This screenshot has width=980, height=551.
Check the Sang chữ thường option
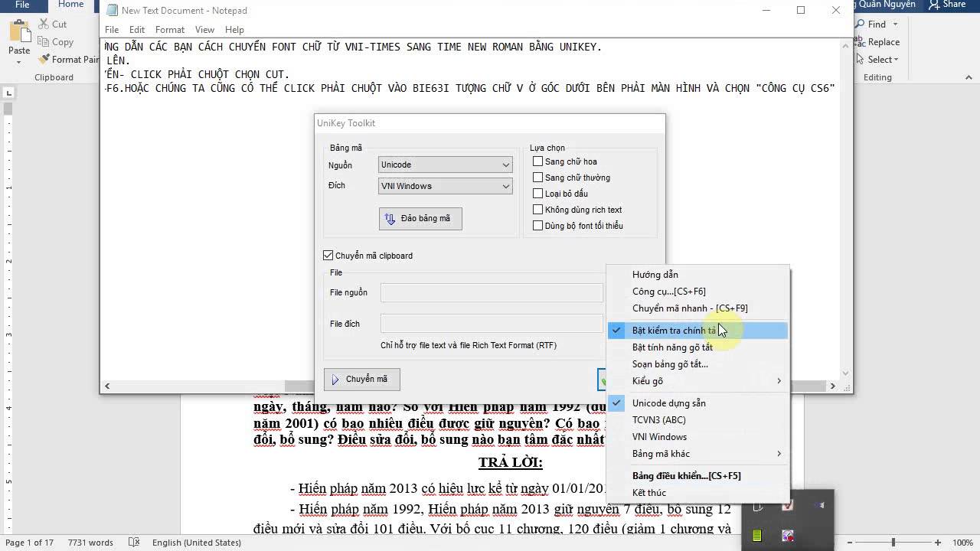(x=537, y=178)
